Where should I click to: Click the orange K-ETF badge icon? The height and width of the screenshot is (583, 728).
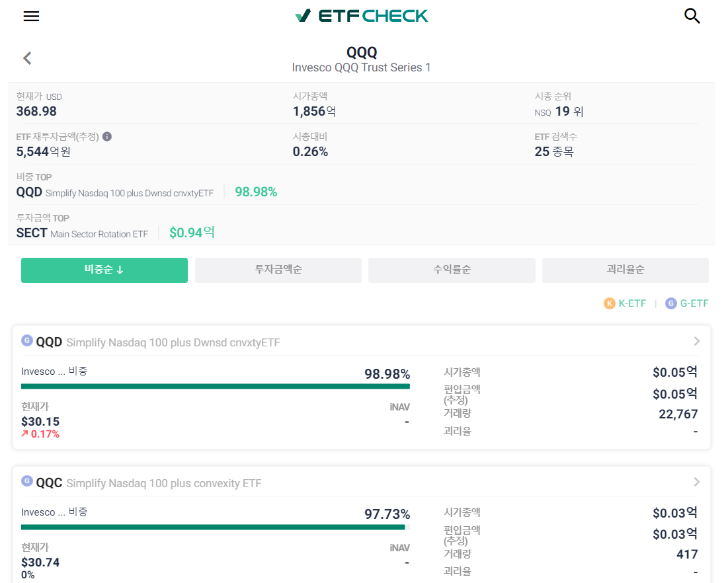coord(609,303)
